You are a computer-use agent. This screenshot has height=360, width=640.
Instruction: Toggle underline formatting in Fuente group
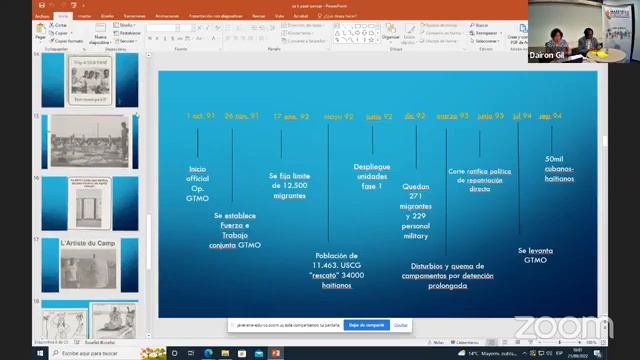click(x=164, y=38)
